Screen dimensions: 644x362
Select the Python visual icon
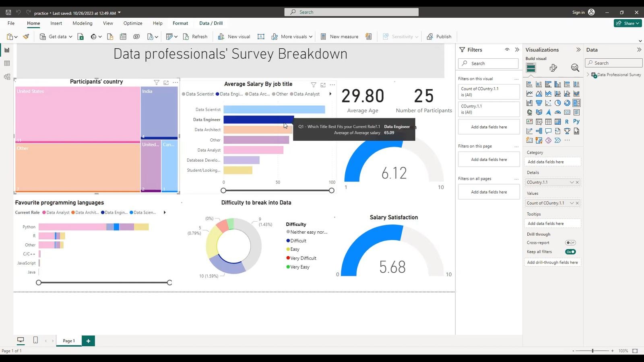tap(576, 121)
